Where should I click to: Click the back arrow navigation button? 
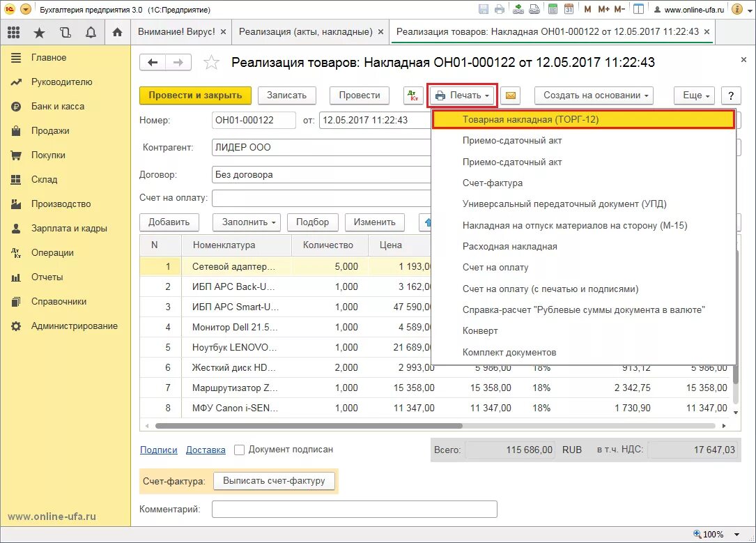(153, 62)
